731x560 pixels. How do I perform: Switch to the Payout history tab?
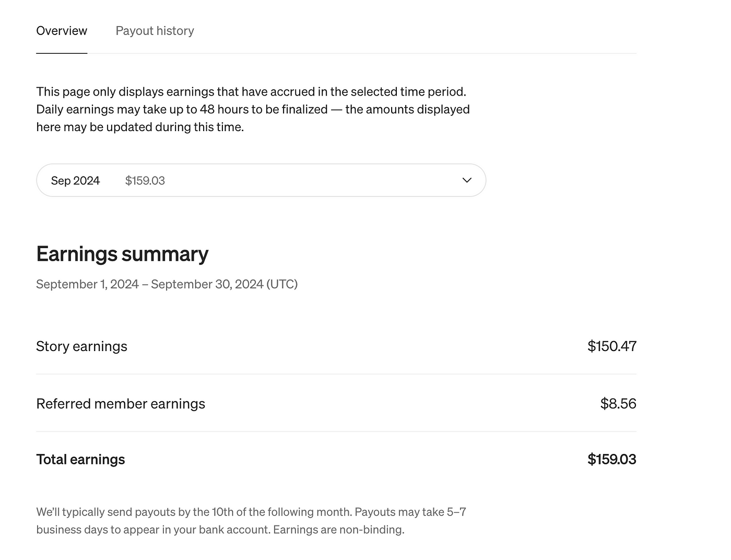point(155,31)
